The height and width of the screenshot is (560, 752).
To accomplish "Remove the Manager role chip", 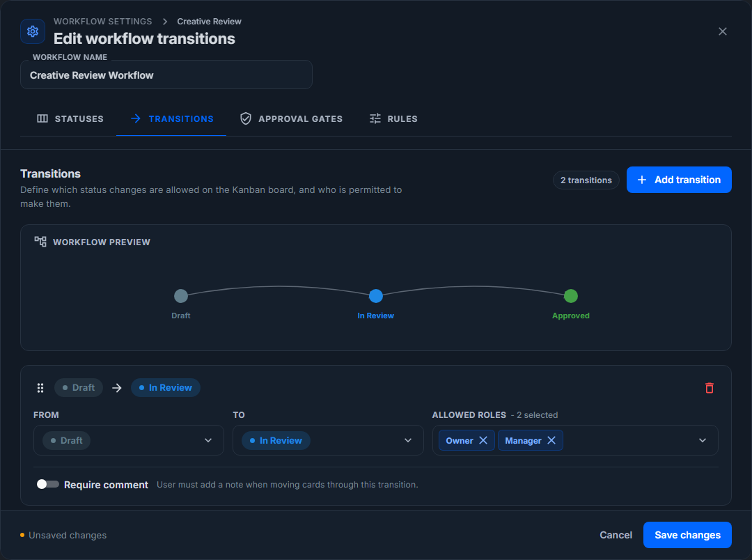I will pos(551,440).
